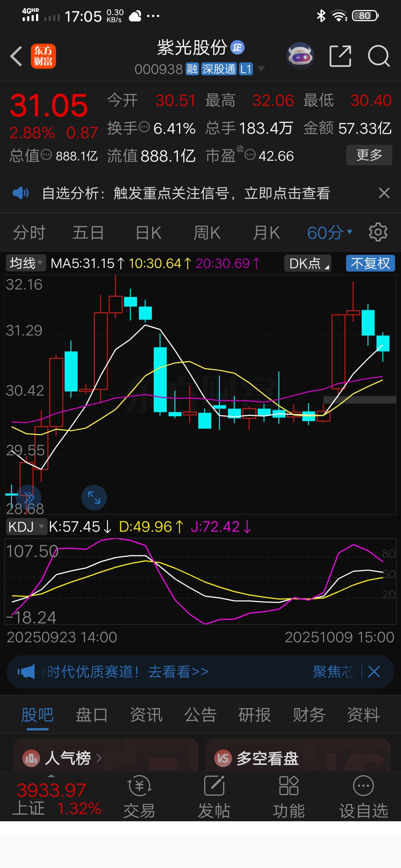Viewport: 401px width, 868px height.
Task: Tap the back arrow icon
Action: (16, 56)
